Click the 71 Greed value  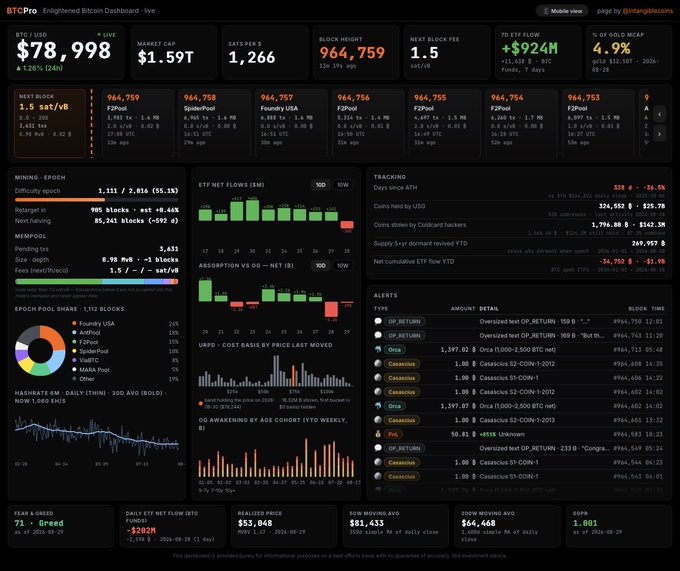[x=39, y=523]
